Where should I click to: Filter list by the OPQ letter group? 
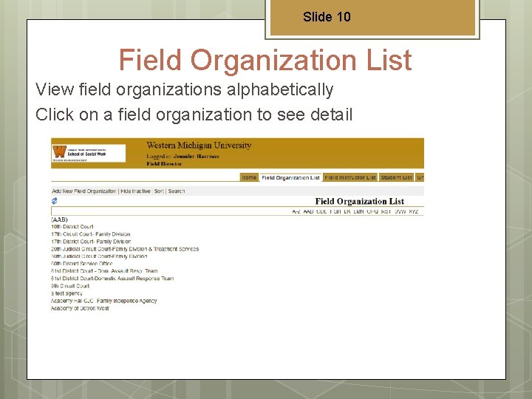pyautogui.click(x=372, y=211)
